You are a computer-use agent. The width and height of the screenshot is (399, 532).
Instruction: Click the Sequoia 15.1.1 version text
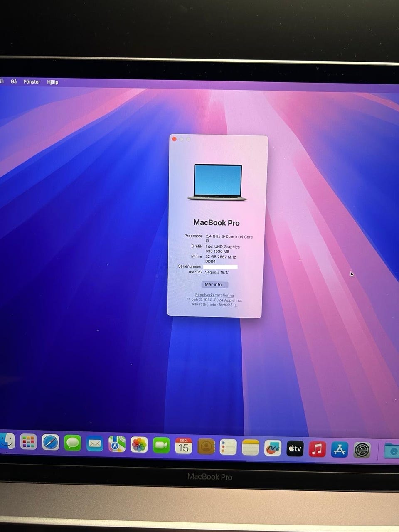coord(217,273)
